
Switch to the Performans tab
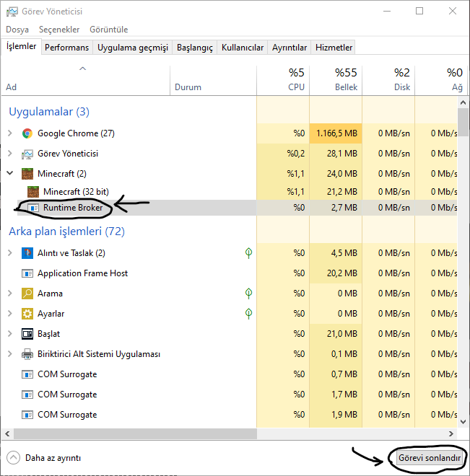click(66, 48)
